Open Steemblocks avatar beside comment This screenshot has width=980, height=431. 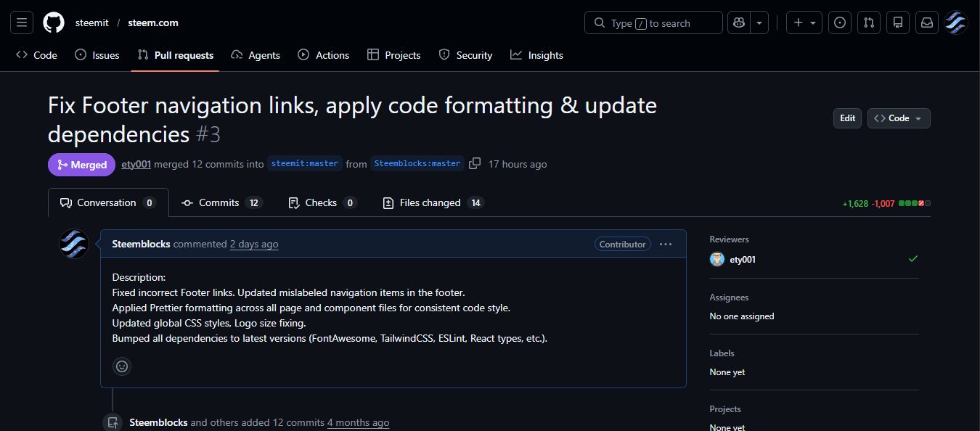tap(73, 245)
